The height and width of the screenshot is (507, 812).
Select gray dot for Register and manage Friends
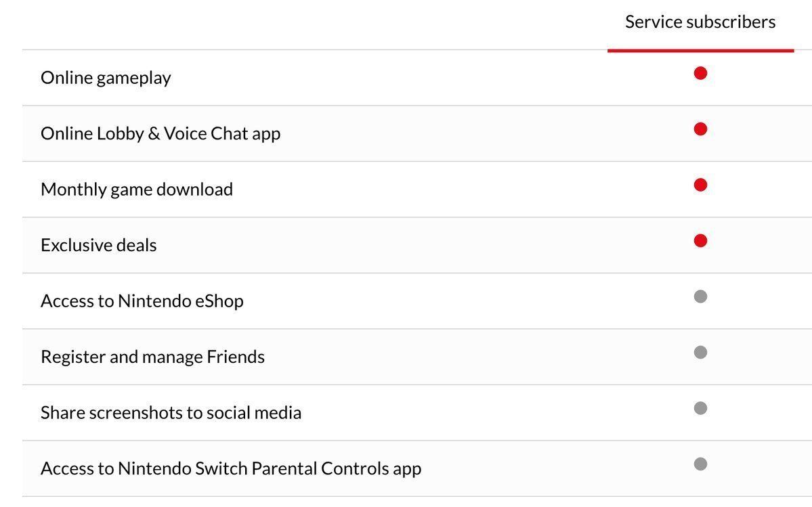click(700, 352)
